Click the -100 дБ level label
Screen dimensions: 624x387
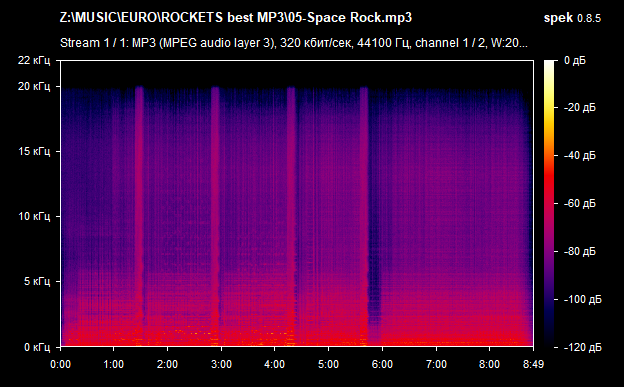[x=582, y=299]
